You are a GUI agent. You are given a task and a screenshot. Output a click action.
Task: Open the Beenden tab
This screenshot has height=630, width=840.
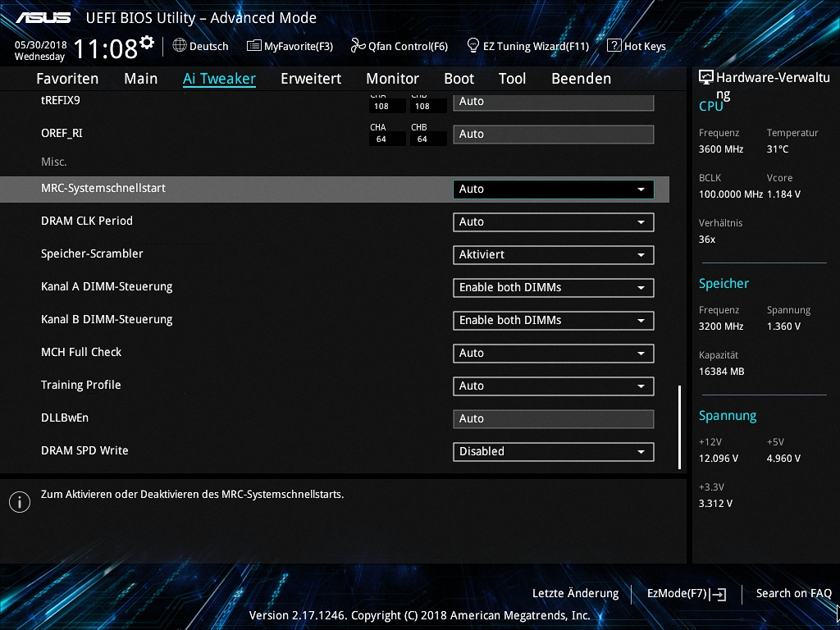click(x=582, y=79)
